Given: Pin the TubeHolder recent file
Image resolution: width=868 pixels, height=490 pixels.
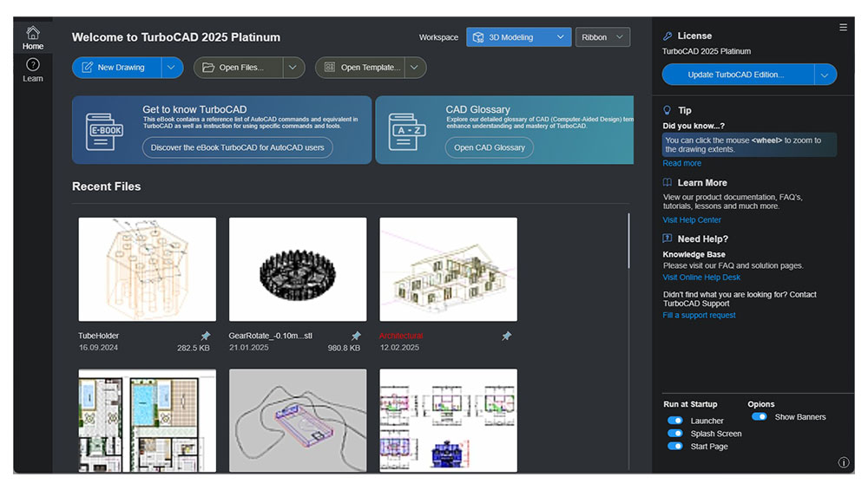Looking at the screenshot, I should coord(206,336).
